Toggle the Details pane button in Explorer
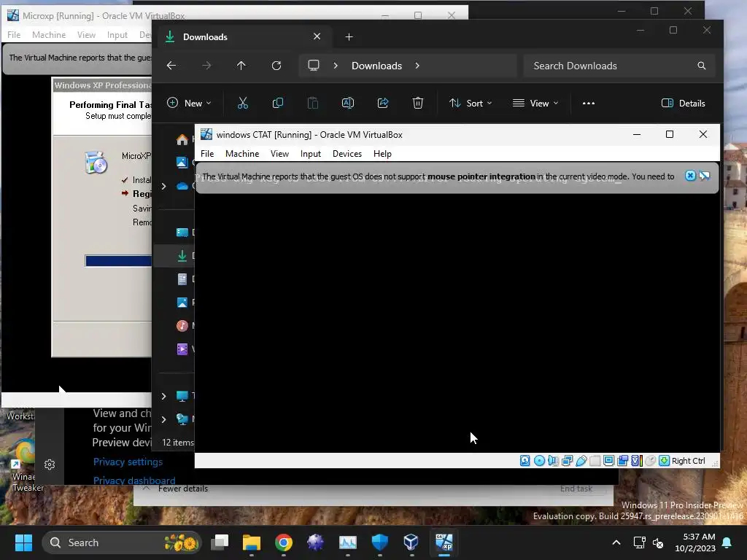747x560 pixels. (683, 103)
